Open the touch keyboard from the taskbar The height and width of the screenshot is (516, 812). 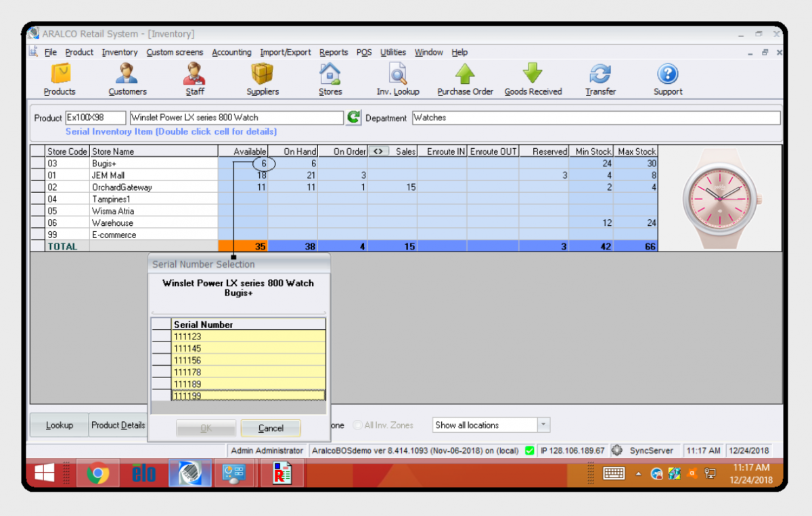point(614,474)
